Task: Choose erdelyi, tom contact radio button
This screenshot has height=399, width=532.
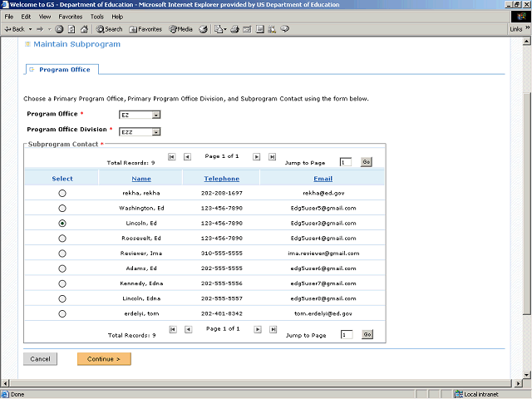Action: pyautogui.click(x=62, y=313)
